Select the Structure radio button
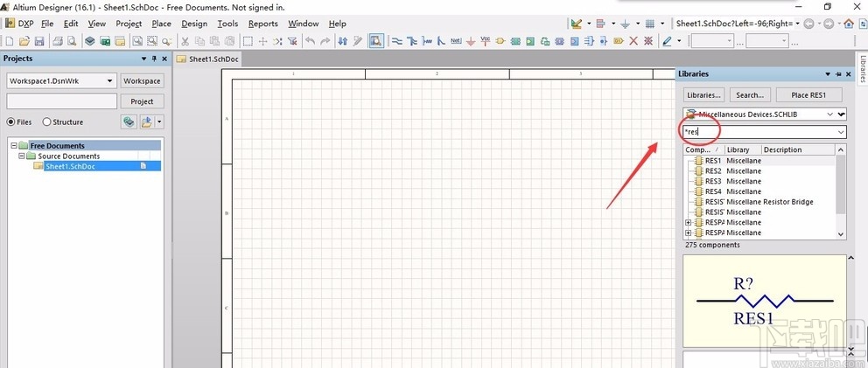The width and height of the screenshot is (868, 368). (x=46, y=122)
